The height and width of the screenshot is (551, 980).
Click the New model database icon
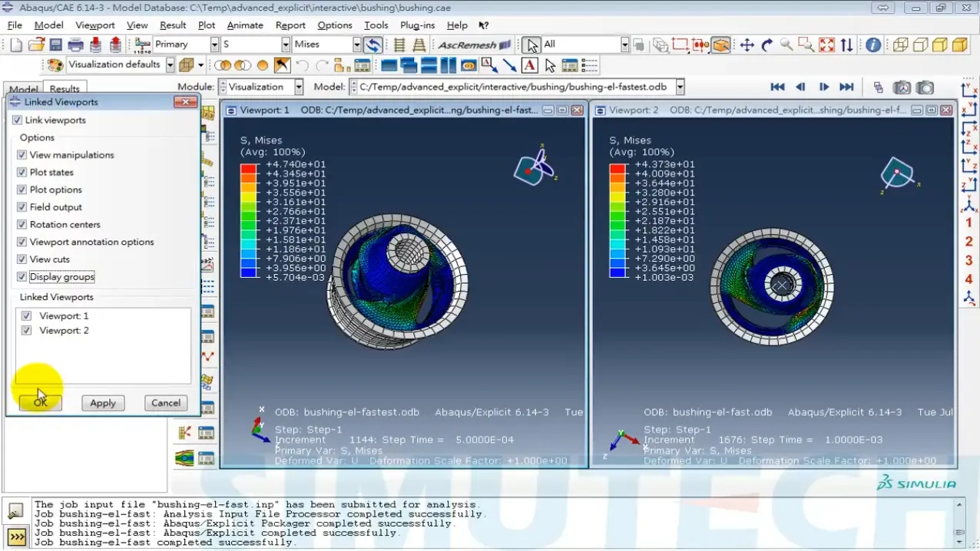click(16, 45)
